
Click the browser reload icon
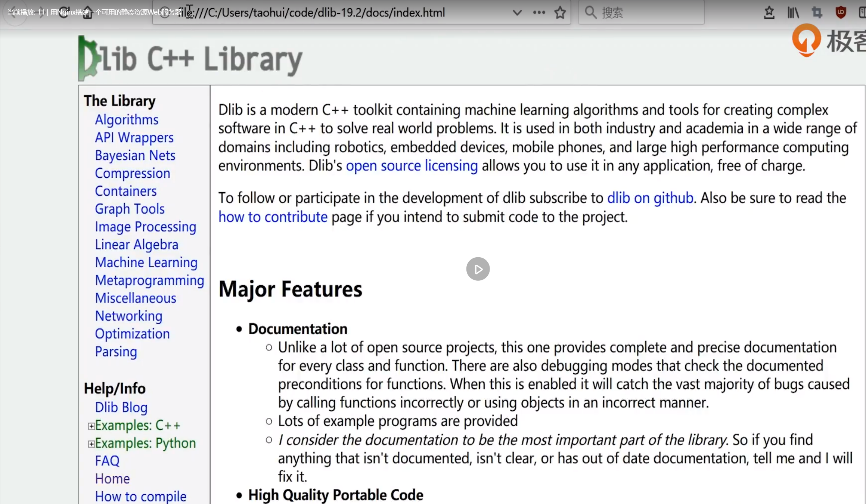(x=64, y=12)
